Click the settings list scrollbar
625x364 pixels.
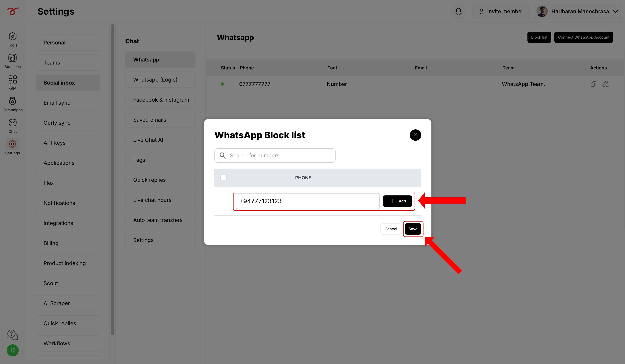[x=112, y=180]
